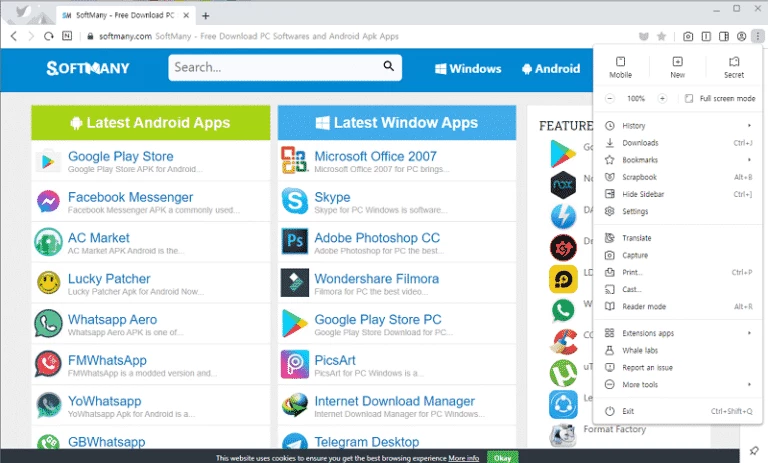The height and width of the screenshot is (463, 768).
Task: Click the SoftMany search input field
Action: tap(275, 68)
